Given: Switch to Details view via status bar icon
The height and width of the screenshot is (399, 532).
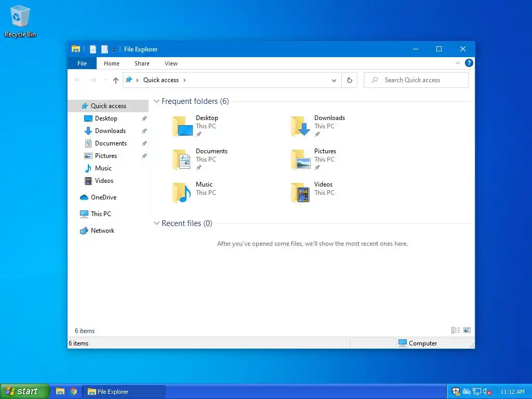Looking at the screenshot, I should coord(455,330).
